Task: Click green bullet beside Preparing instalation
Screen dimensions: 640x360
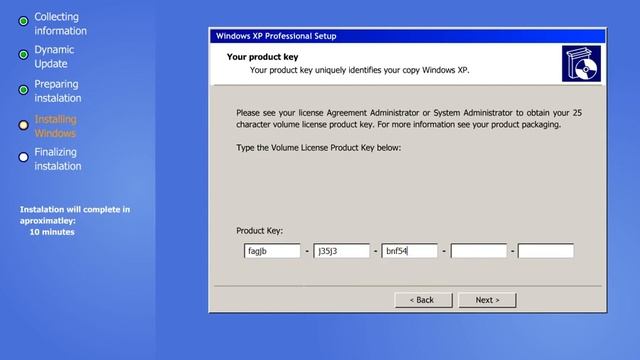Action: coord(24,90)
